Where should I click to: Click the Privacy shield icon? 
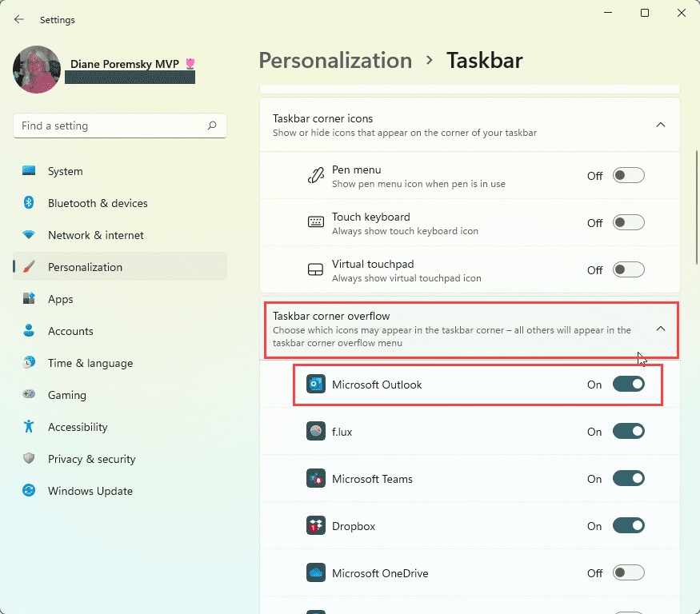point(29,458)
